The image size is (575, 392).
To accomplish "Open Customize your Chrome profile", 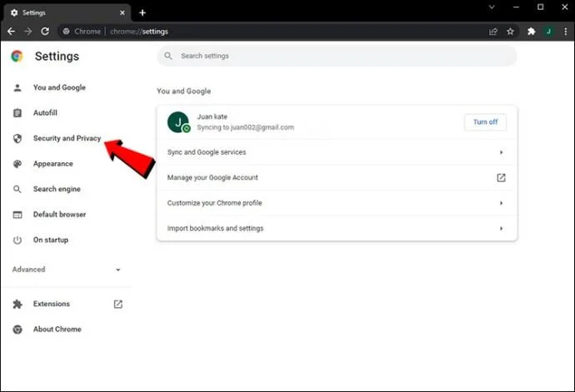I will [337, 203].
